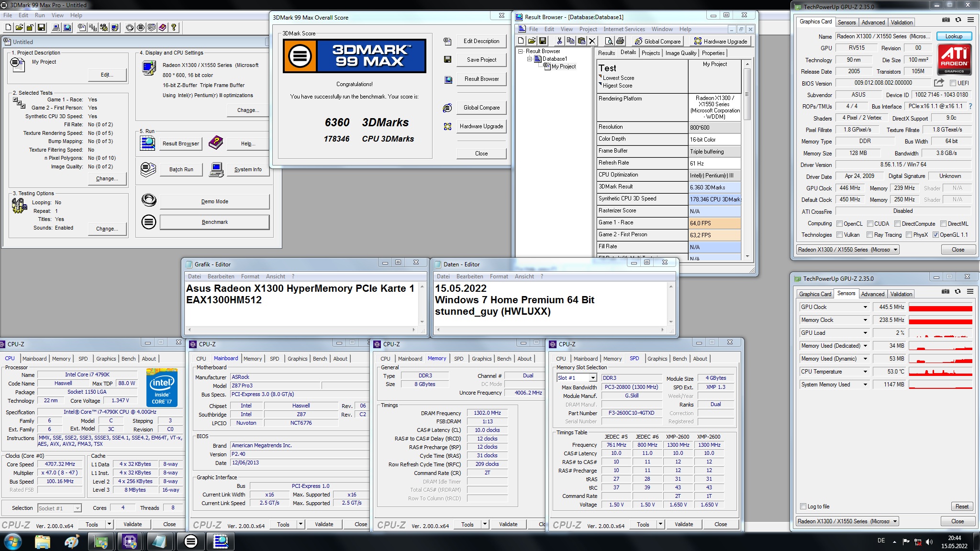The image size is (980, 551).
Task: Click the Hardware Upgrade button in score dialog
Action: (x=481, y=126)
